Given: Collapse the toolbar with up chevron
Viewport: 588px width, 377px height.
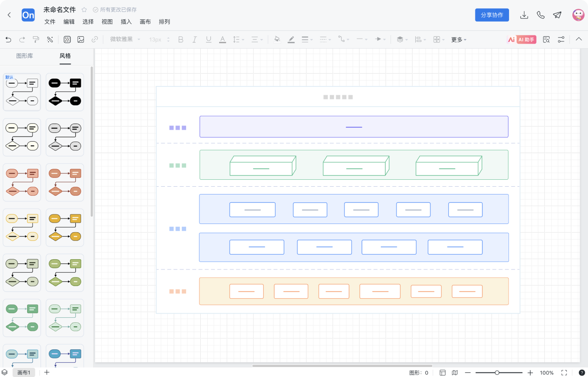Looking at the screenshot, I should (579, 40).
